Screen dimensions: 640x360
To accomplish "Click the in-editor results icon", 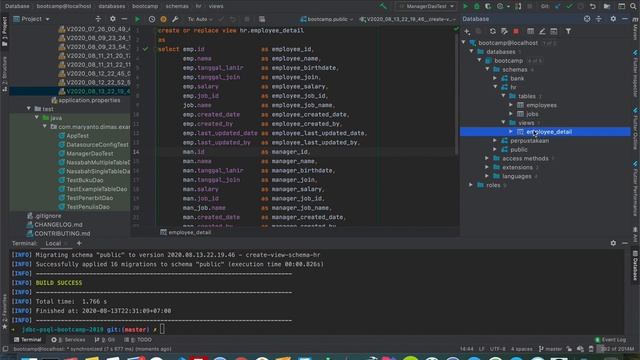I will pos(262,19).
